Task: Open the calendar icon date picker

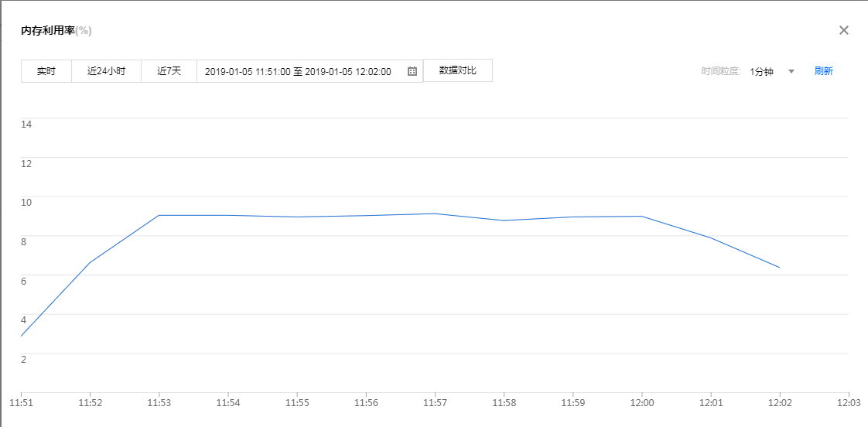Action: (x=412, y=71)
